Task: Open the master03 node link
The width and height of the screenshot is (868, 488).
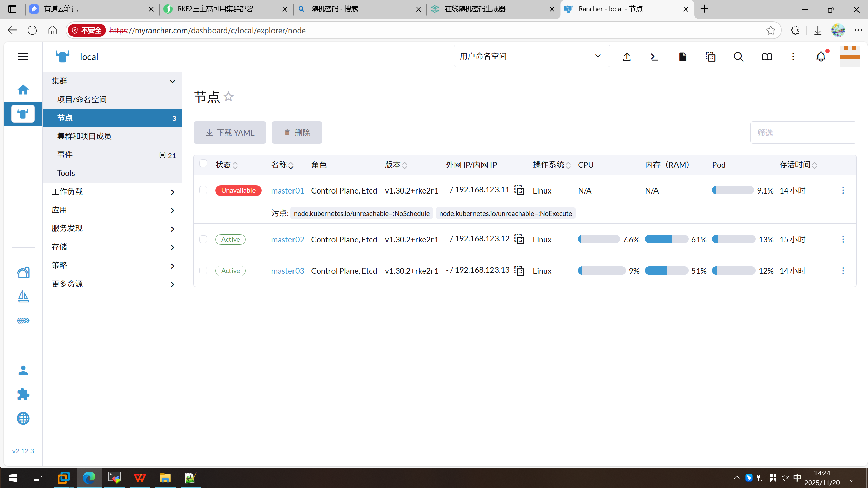Action: (x=287, y=271)
